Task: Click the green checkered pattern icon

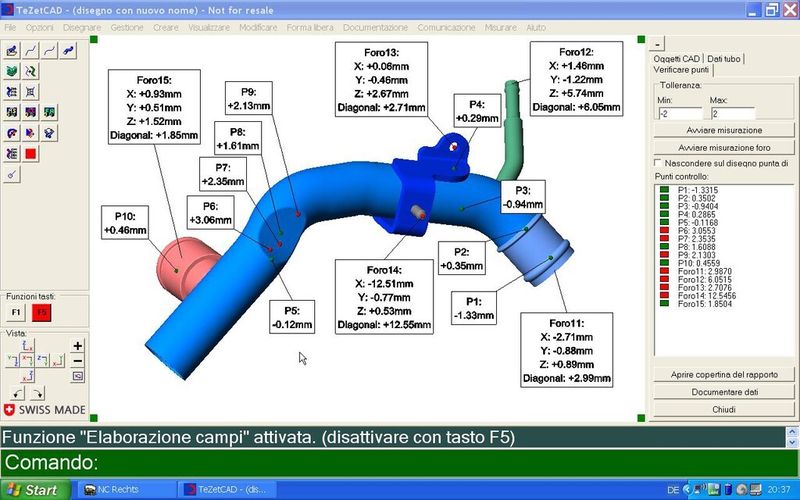Action: 49,112
